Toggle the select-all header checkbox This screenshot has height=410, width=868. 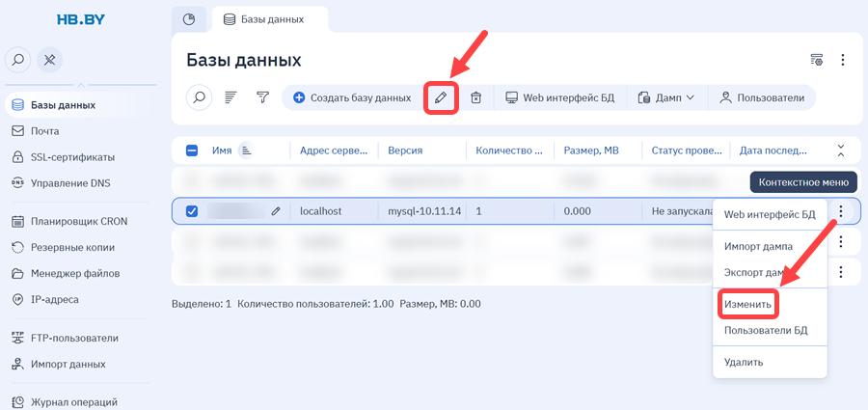tap(192, 150)
